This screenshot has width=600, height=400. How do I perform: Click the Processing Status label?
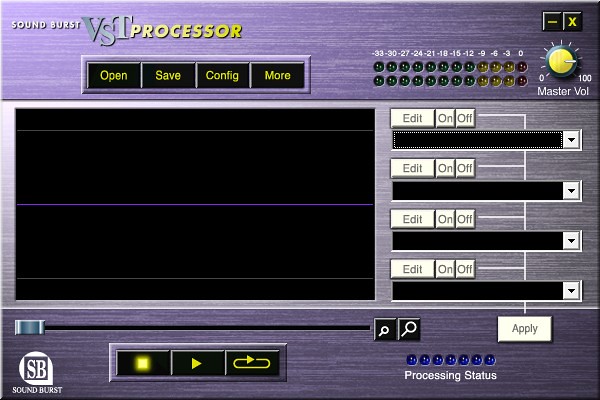click(450, 376)
